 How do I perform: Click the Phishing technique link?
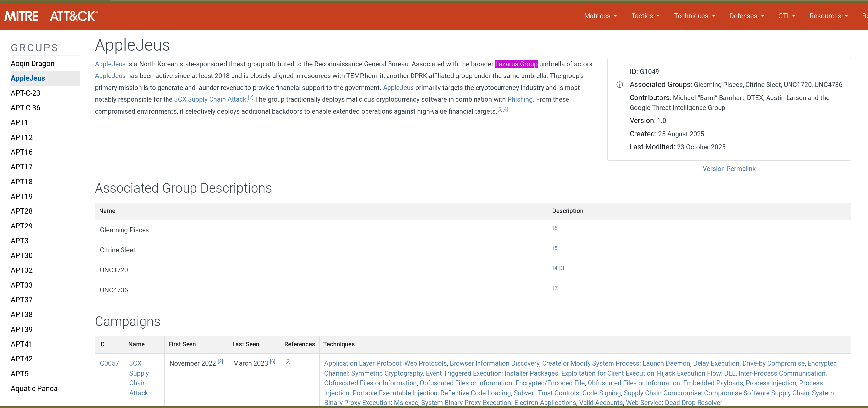tap(520, 99)
